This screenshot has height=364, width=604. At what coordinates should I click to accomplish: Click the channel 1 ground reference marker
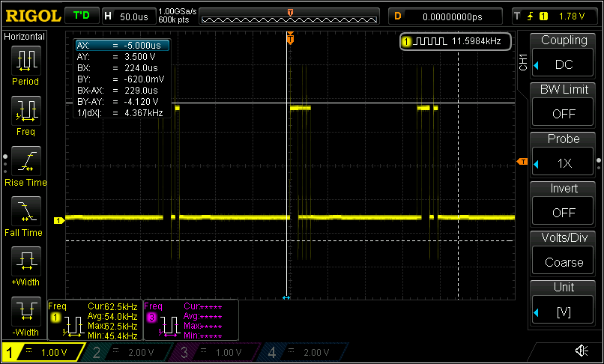click(x=59, y=221)
